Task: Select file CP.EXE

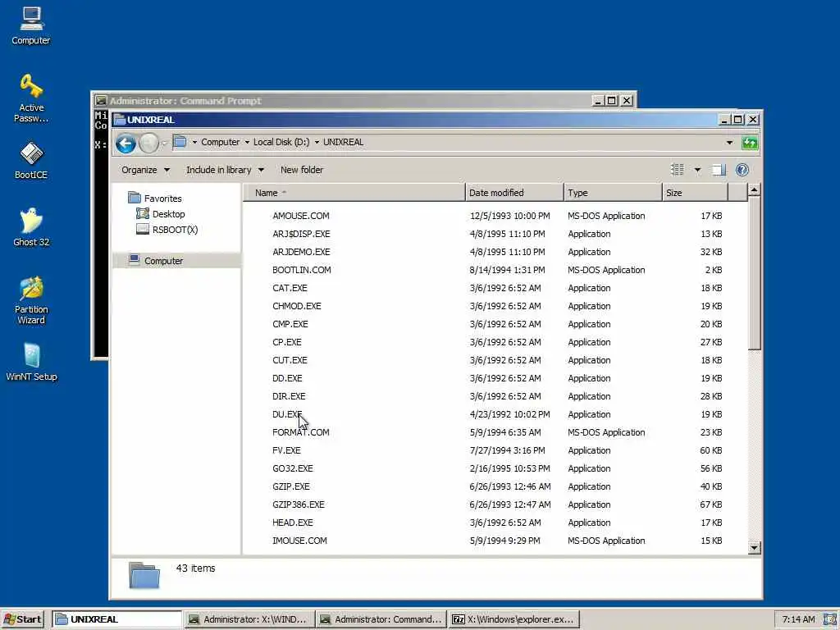Action: tap(286, 342)
